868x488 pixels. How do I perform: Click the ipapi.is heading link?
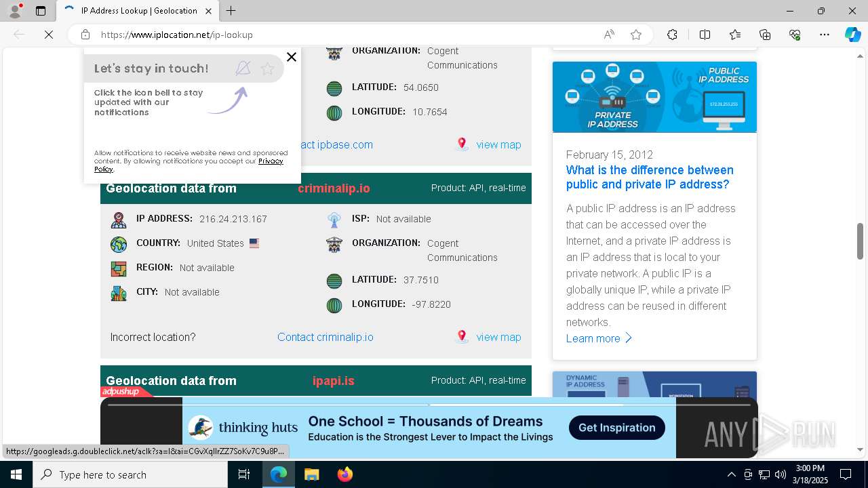pos(334,381)
